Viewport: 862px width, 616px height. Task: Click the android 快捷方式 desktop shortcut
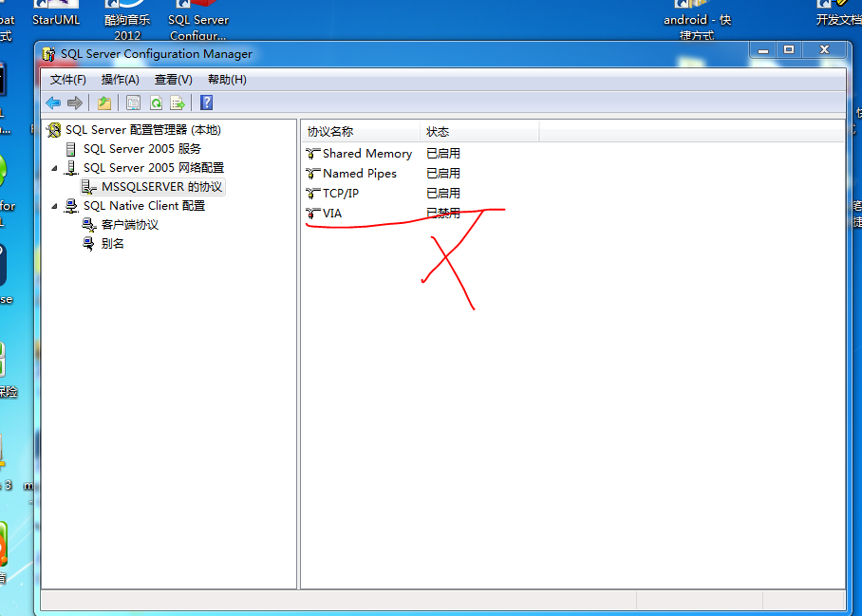coord(697,21)
